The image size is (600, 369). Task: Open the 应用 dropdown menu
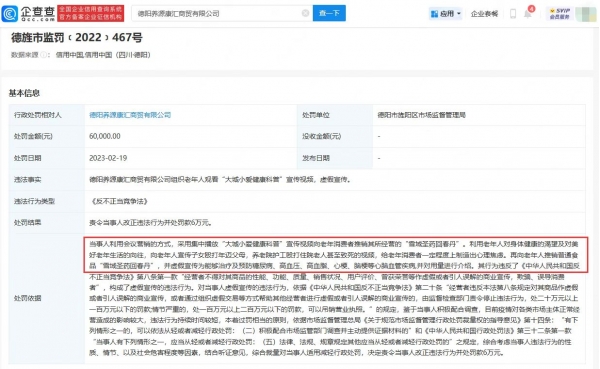(x=445, y=14)
